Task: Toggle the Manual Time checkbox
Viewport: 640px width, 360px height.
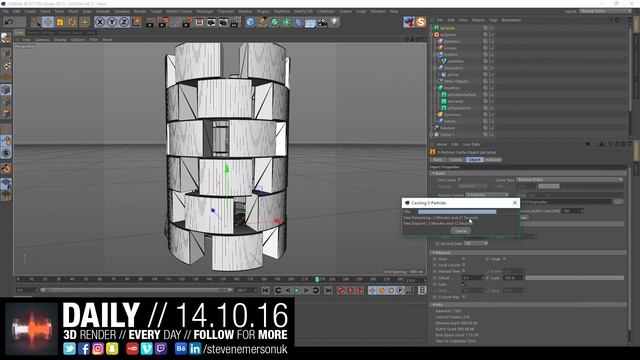Action: 463,271
